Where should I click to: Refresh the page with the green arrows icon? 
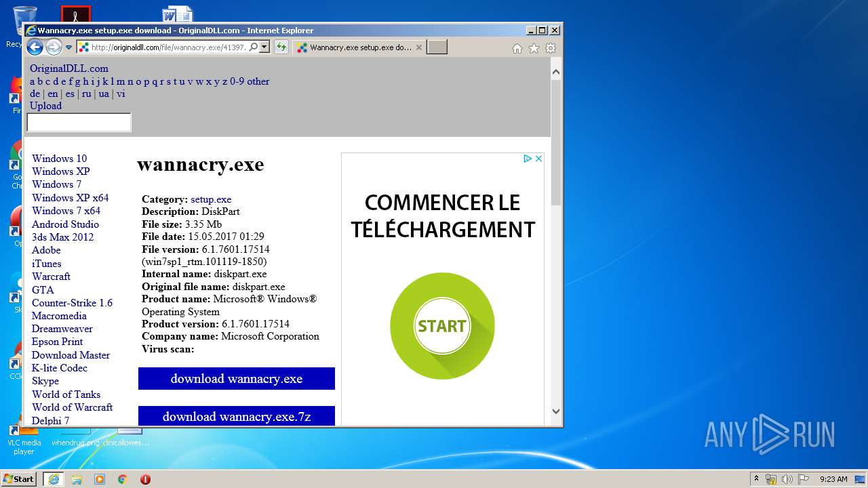tap(281, 47)
